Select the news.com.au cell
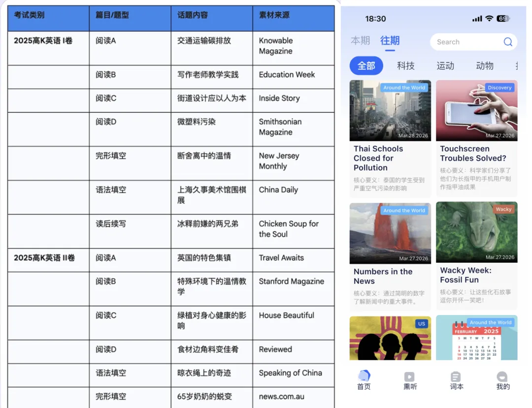Image resolution: width=532 pixels, height=408 pixels. point(294,398)
